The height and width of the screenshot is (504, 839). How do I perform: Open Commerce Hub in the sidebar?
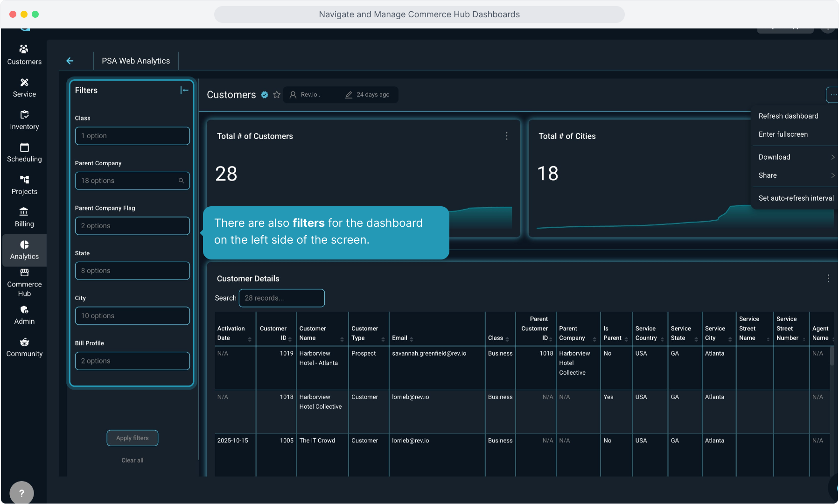(x=24, y=282)
